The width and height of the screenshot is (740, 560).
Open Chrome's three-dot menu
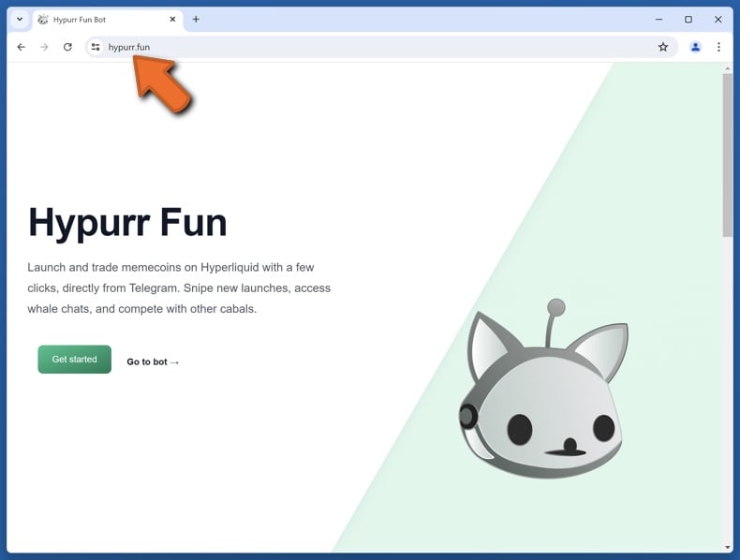pyautogui.click(x=718, y=47)
